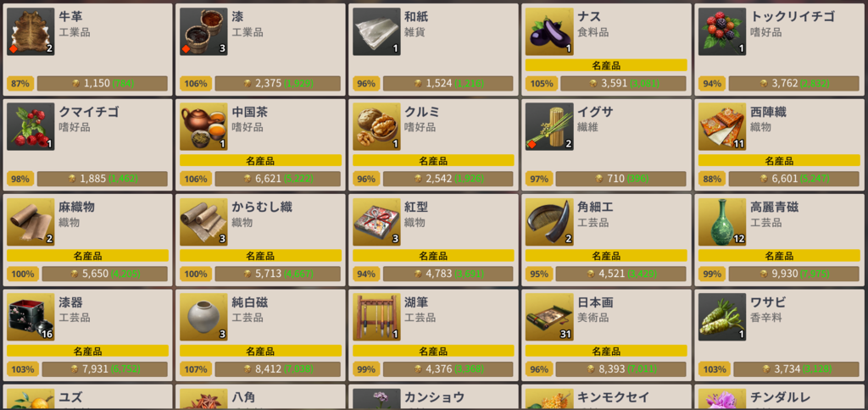
Task: Click the 8,412 price bar for 純白磁
Action: tap(278, 369)
